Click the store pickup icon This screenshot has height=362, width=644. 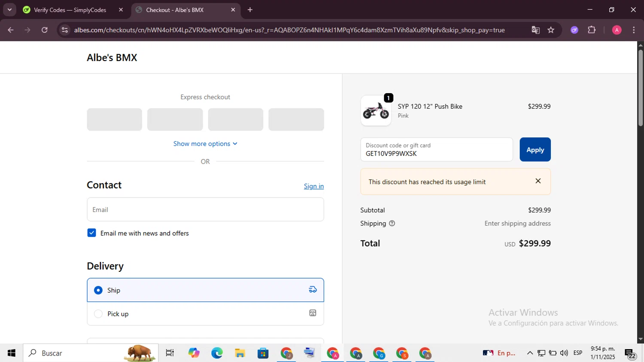coord(313,313)
